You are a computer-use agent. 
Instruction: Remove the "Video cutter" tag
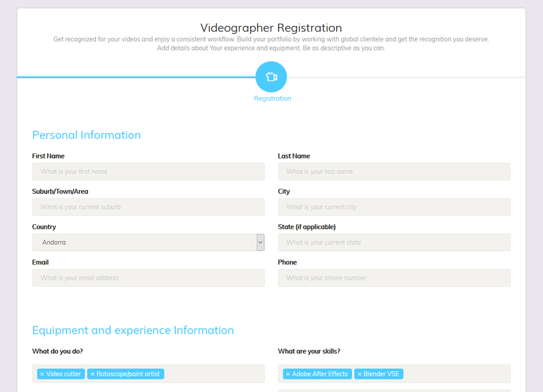42,373
